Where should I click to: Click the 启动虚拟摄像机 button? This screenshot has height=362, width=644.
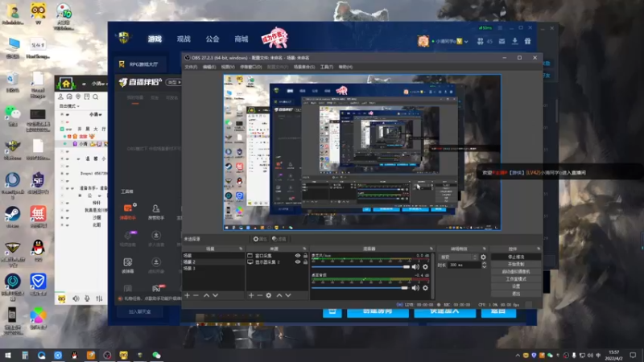(x=516, y=272)
